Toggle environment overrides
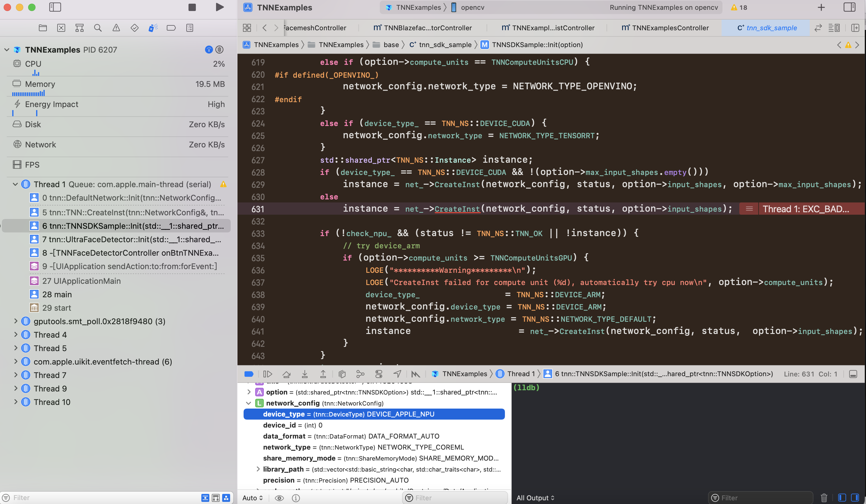Viewport: 866px width, 504px height. click(x=379, y=374)
